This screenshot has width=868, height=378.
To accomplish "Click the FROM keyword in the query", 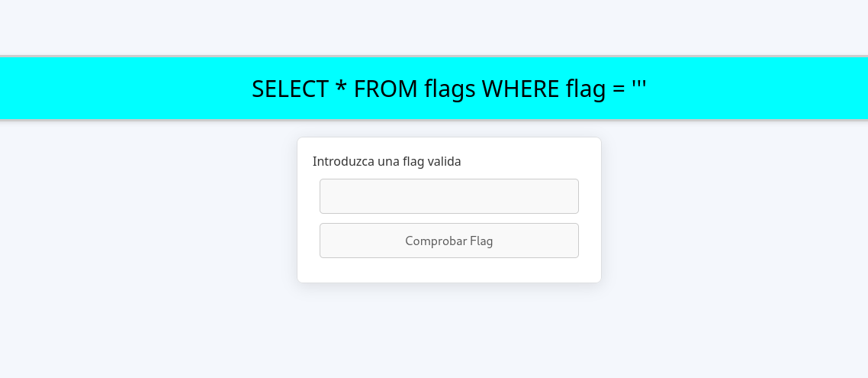I will coord(385,89).
